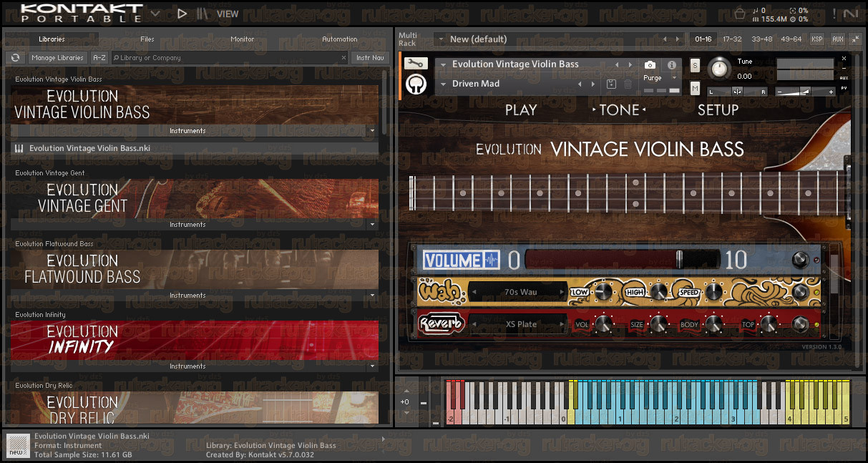
Task: Click the red Volume pedal slider
Action: pyautogui.click(x=622, y=259)
